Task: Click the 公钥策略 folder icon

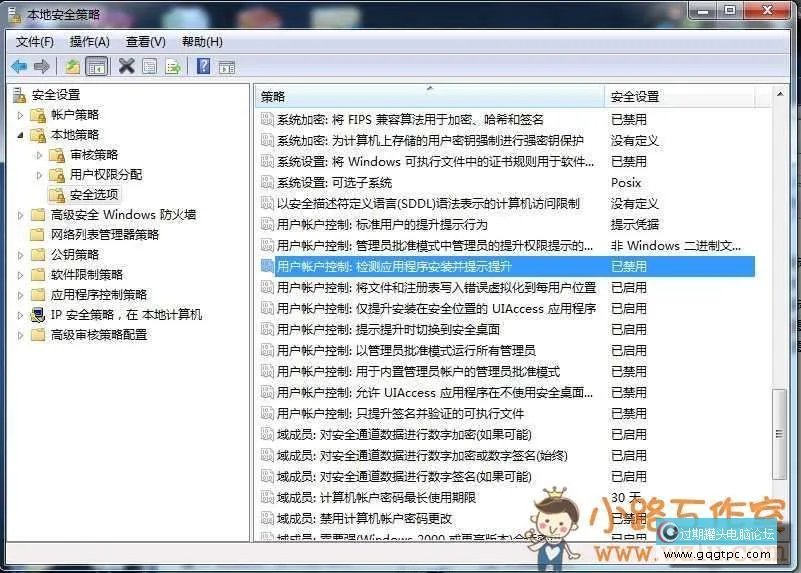Action: click(38, 254)
